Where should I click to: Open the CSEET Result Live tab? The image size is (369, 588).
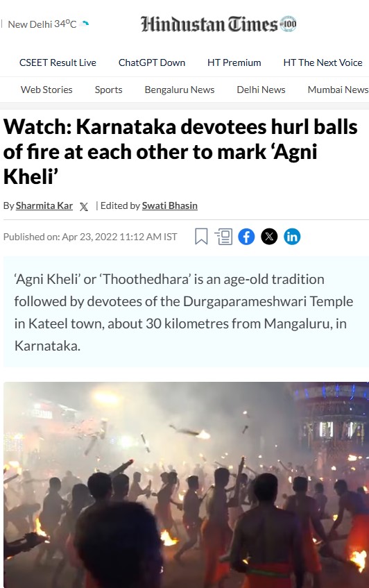pos(58,62)
